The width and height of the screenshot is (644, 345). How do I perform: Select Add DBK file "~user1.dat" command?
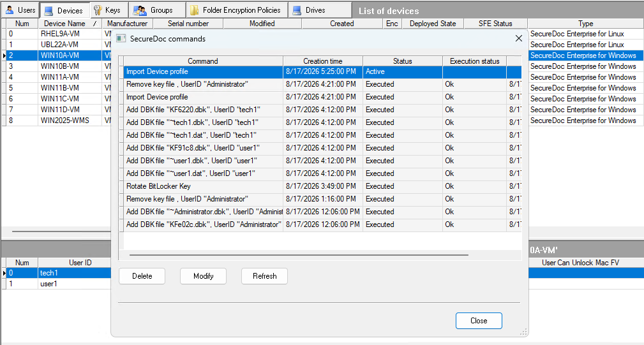[322, 173]
